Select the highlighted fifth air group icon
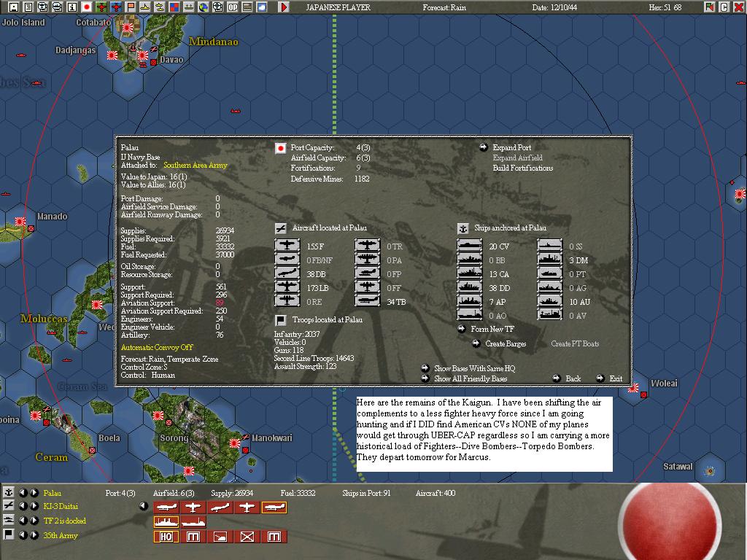 click(x=274, y=507)
